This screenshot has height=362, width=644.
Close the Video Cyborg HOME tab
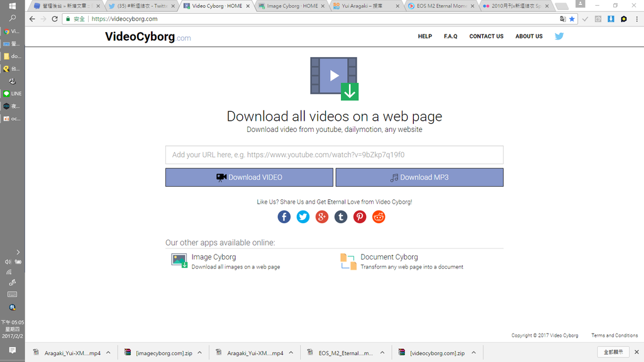248,6
